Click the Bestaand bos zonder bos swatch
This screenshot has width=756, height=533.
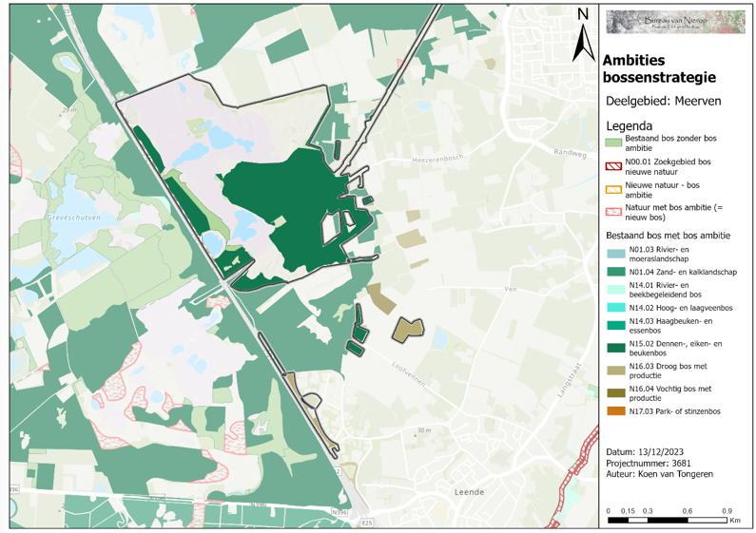[x=614, y=143]
